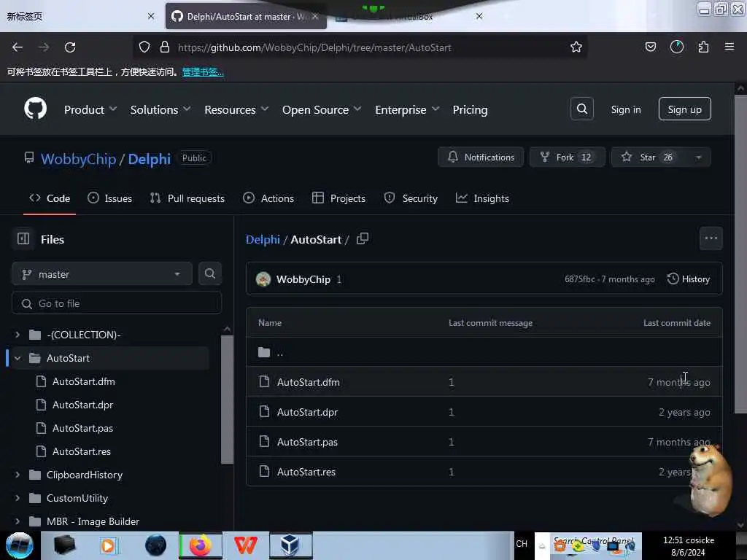Open AutoStart.dfm in the file table
The width and height of the screenshot is (747, 560).
(x=309, y=382)
